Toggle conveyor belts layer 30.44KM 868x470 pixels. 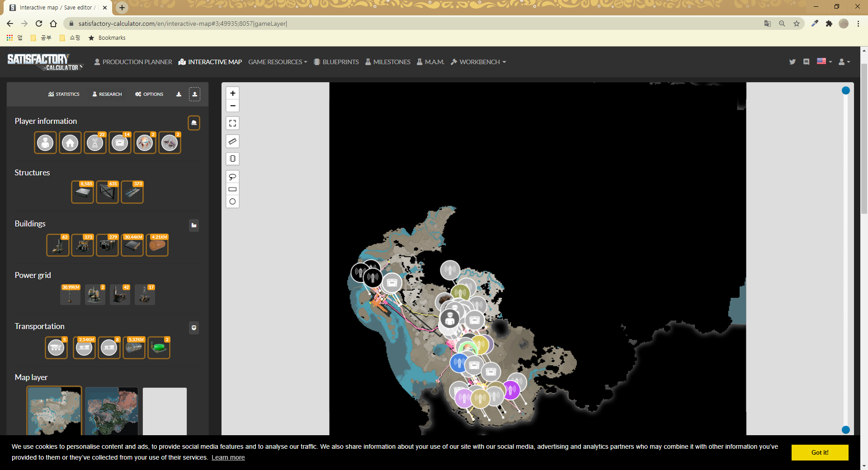(132, 245)
